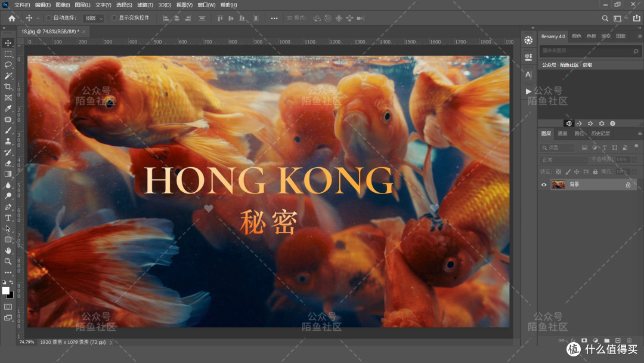Select the Rectangular Marquee tool
The height and width of the screenshot is (363, 644).
click(x=8, y=54)
